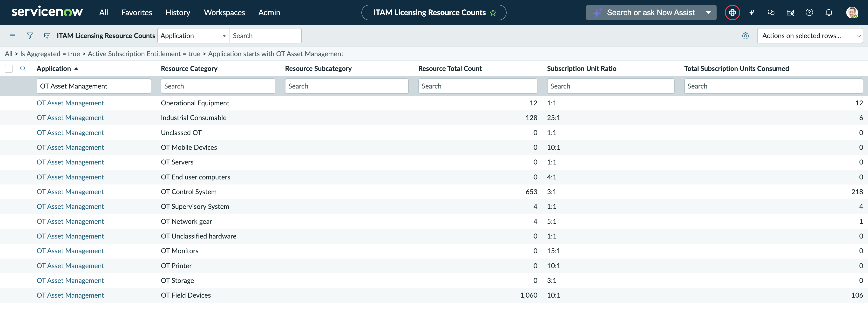Open Actions on selected rows dropdown
The width and height of the screenshot is (868, 314).
810,36
